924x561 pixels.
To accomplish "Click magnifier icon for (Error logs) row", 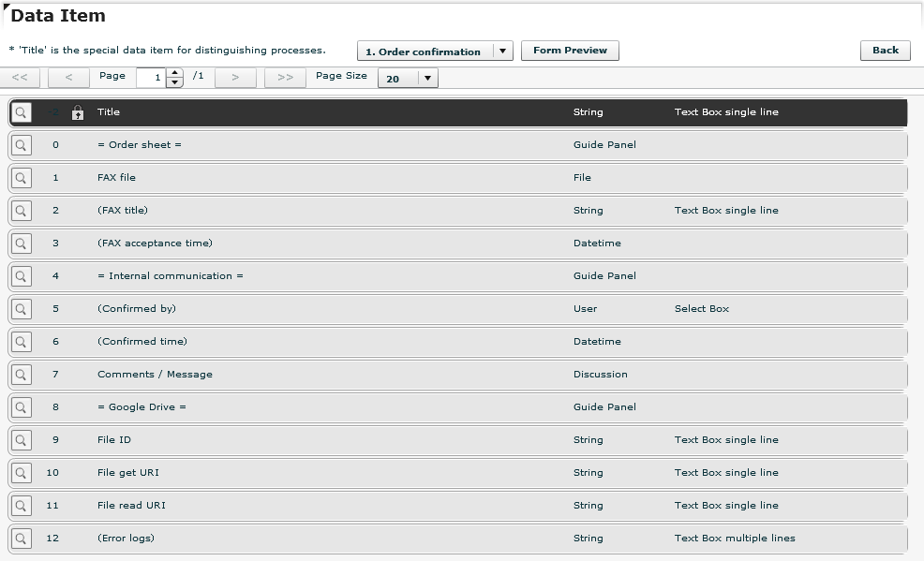I will tap(22, 539).
